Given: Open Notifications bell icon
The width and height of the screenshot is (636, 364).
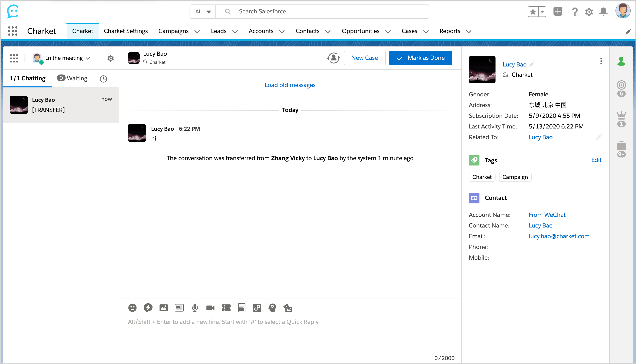Looking at the screenshot, I should point(603,12).
